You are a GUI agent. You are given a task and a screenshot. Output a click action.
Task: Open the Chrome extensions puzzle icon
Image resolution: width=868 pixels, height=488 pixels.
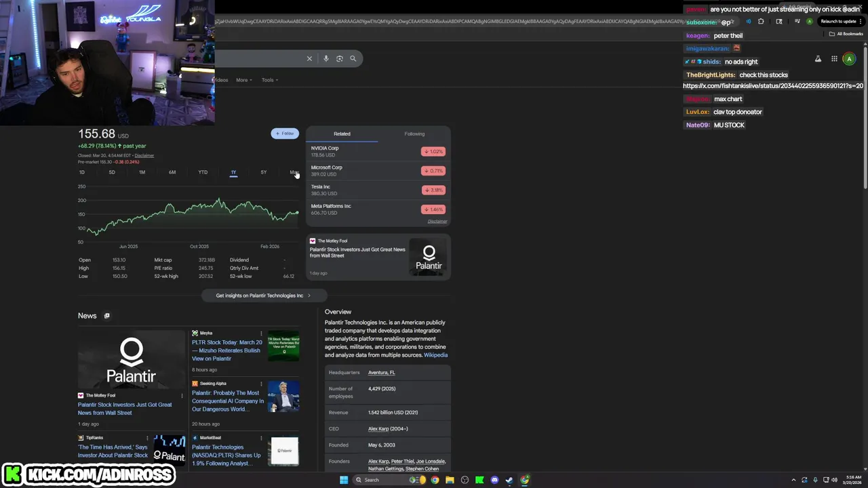(x=761, y=22)
